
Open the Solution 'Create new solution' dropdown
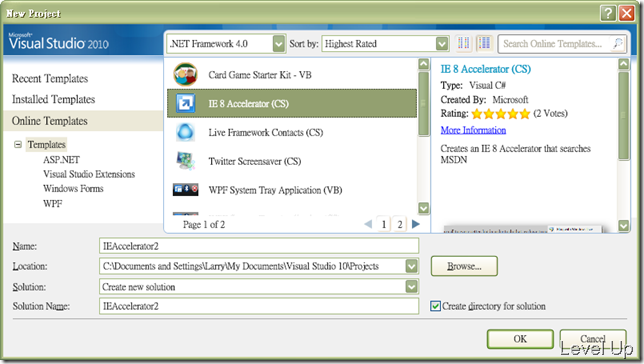point(411,286)
